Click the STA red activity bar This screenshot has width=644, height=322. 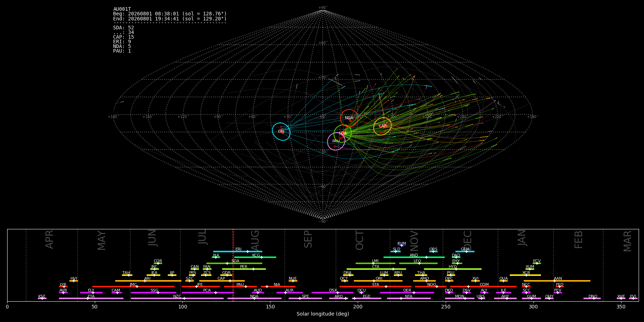375,287
